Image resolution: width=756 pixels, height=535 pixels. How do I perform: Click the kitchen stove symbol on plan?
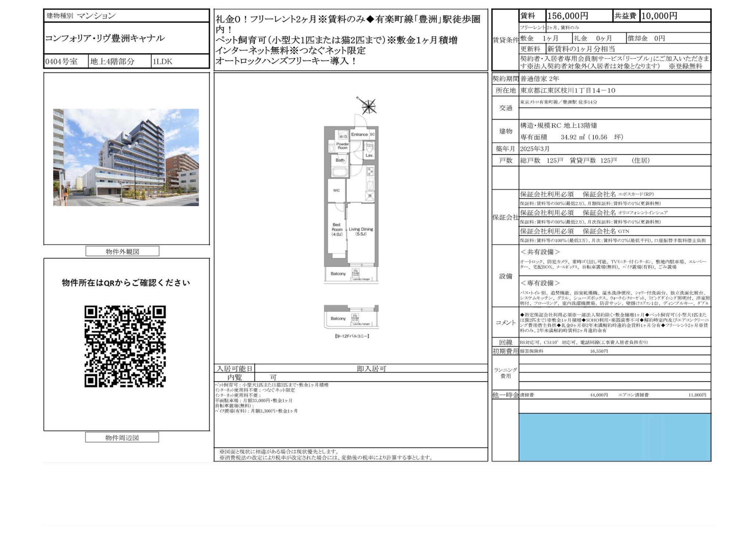click(x=370, y=171)
